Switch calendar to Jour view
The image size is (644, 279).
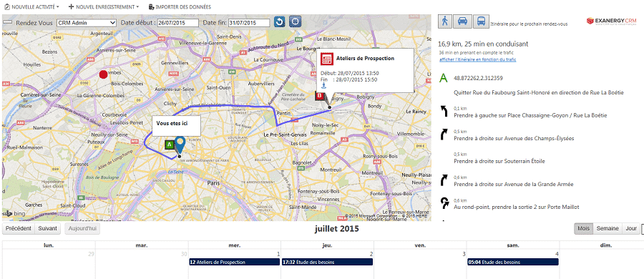point(630,228)
